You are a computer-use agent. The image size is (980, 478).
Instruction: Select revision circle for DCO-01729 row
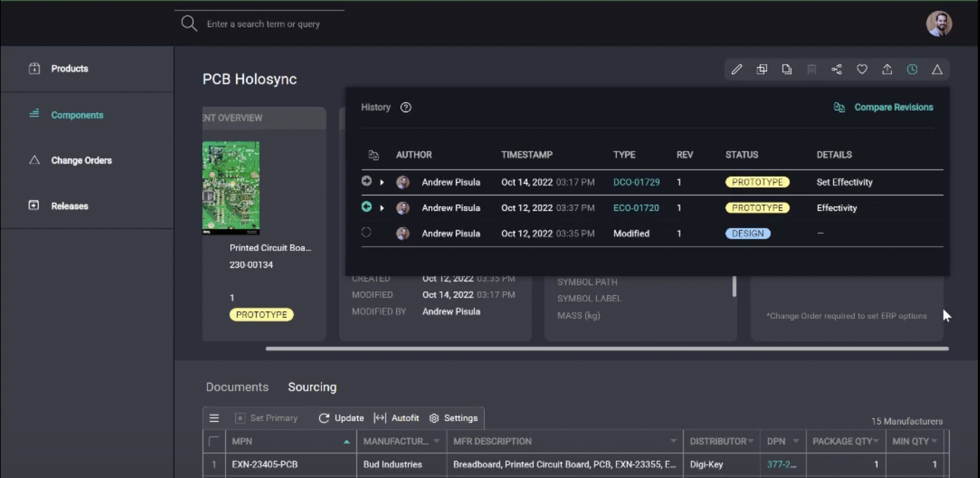[366, 181]
